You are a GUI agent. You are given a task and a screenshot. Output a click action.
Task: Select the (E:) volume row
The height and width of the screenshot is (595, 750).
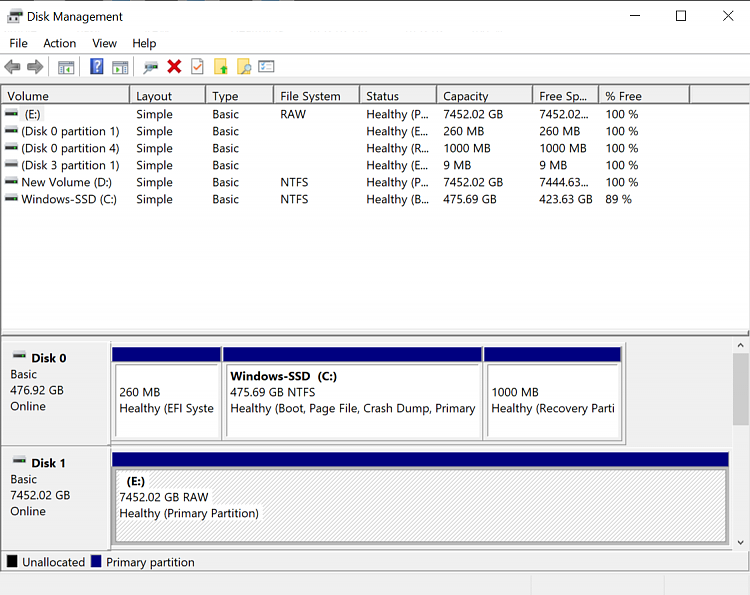pyautogui.click(x=344, y=114)
